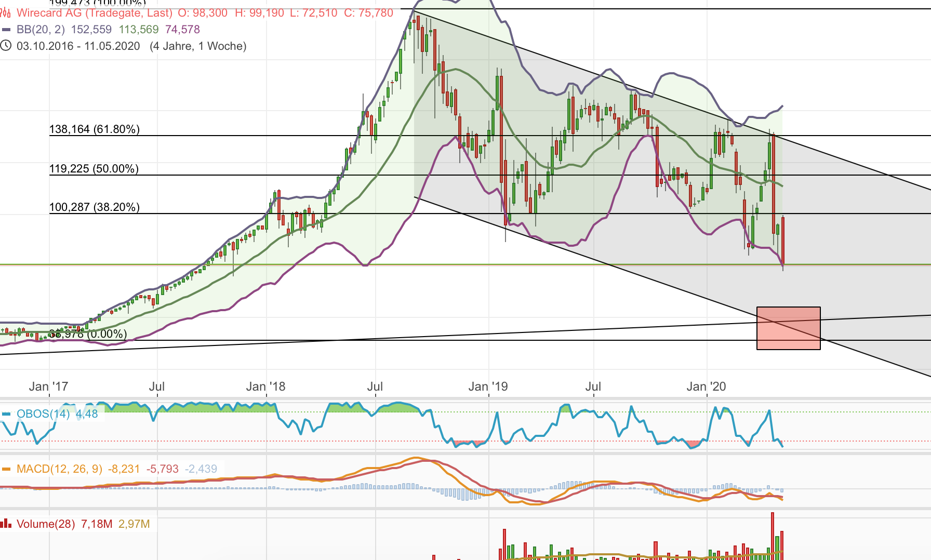Select the 'Jan '19' axis label
This screenshot has height=560, width=931.
point(489,386)
